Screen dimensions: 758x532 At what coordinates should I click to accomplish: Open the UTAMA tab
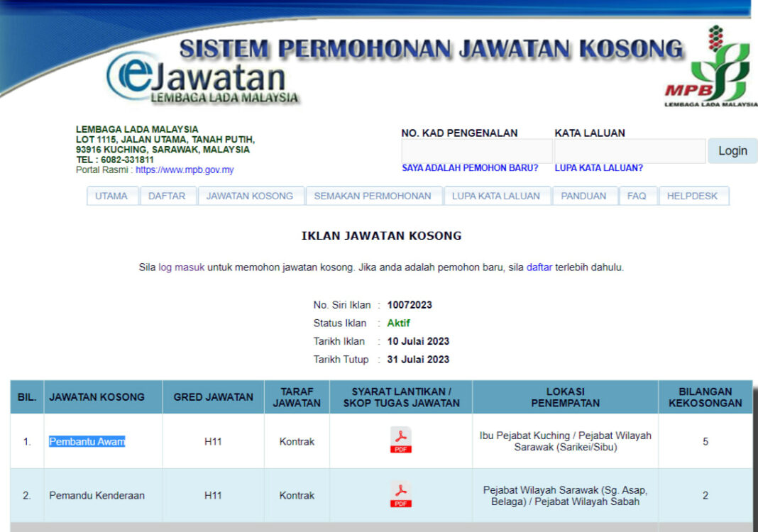(x=111, y=196)
